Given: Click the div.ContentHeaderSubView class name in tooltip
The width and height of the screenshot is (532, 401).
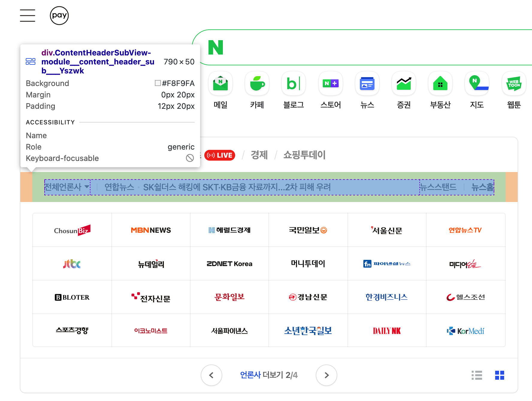Looking at the screenshot, I should (98, 62).
